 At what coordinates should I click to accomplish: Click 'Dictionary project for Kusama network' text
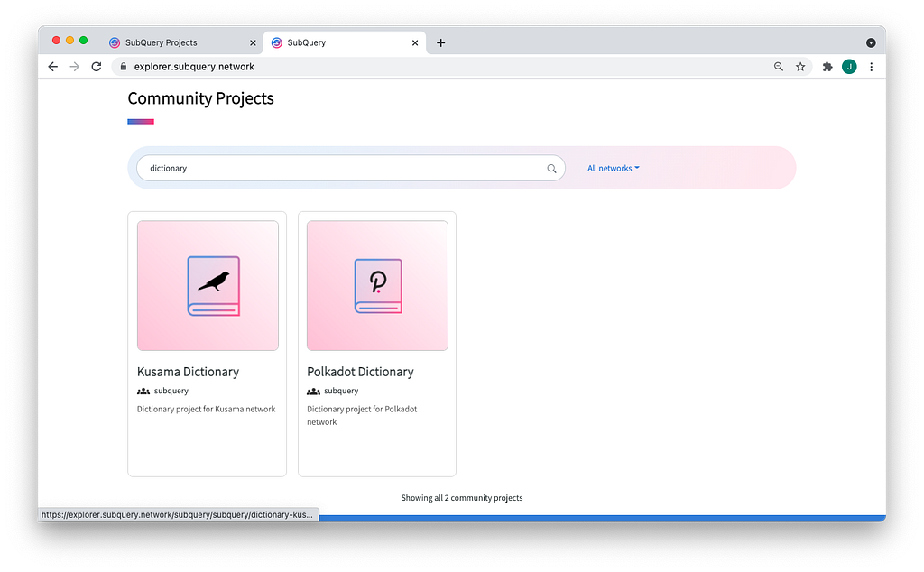click(x=207, y=409)
